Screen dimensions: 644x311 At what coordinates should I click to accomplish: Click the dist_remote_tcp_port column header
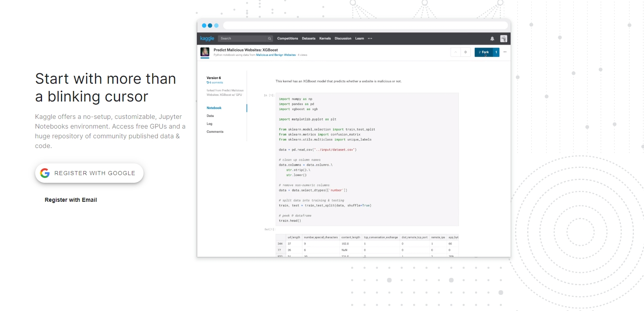click(414, 237)
